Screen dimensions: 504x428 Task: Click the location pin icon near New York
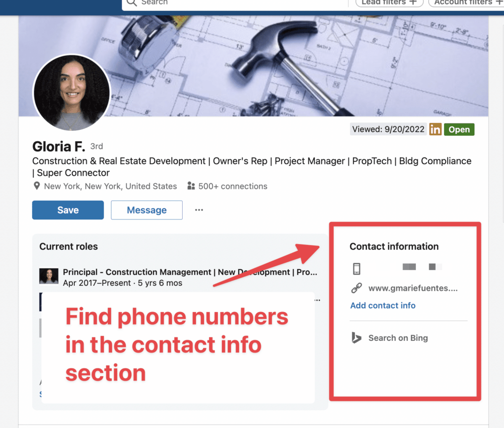(x=36, y=186)
